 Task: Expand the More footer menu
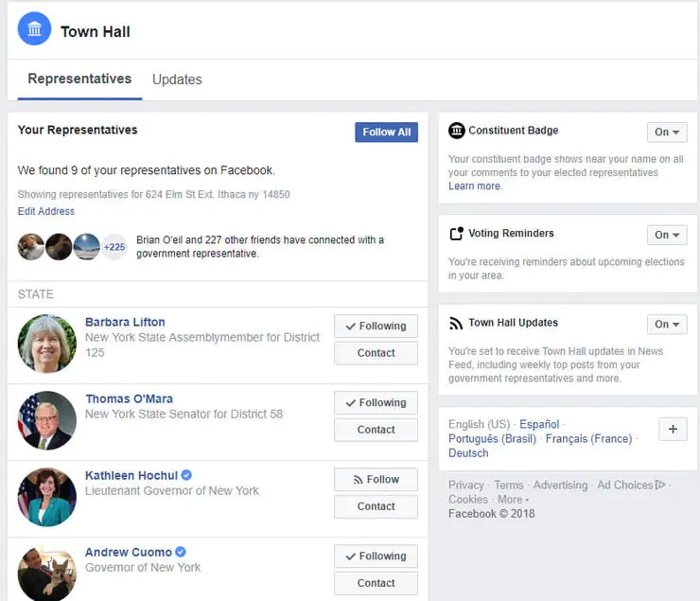pos(513,499)
